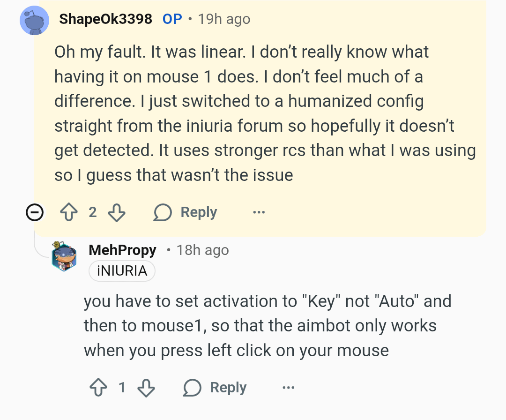Click the iNIURIA user flair tag
The height and width of the screenshot is (420, 506).
click(x=122, y=271)
